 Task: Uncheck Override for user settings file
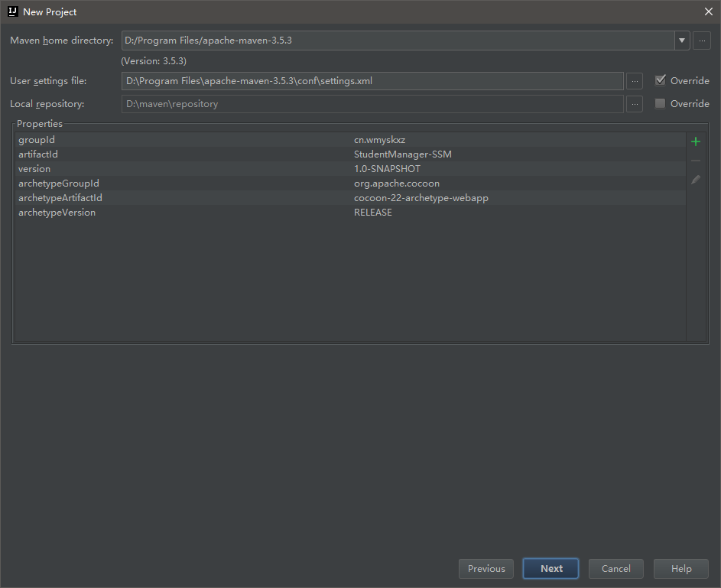pos(661,80)
